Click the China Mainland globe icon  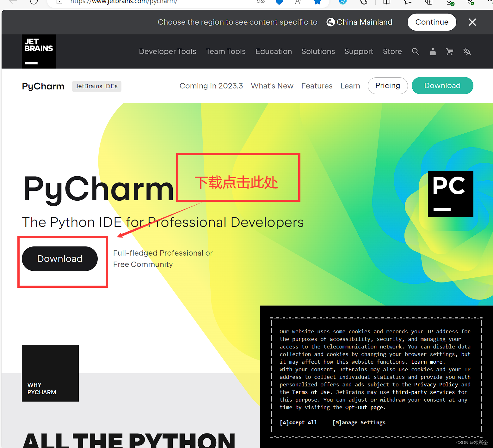click(x=330, y=22)
